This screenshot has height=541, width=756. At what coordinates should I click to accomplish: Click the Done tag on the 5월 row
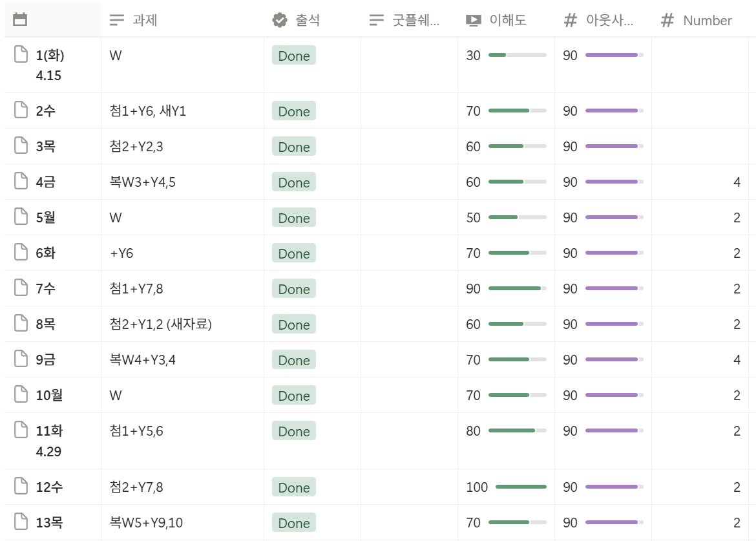pos(293,218)
